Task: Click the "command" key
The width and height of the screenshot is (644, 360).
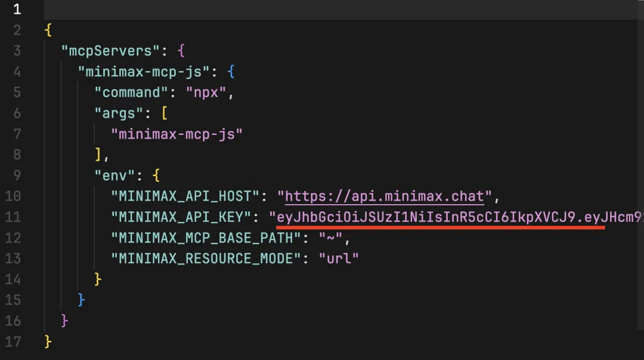Action: coord(131,93)
